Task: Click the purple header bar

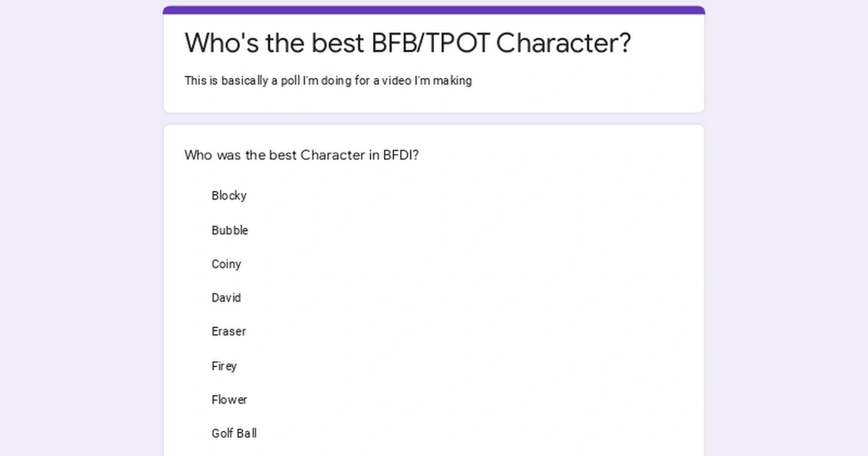Action: pos(433,8)
